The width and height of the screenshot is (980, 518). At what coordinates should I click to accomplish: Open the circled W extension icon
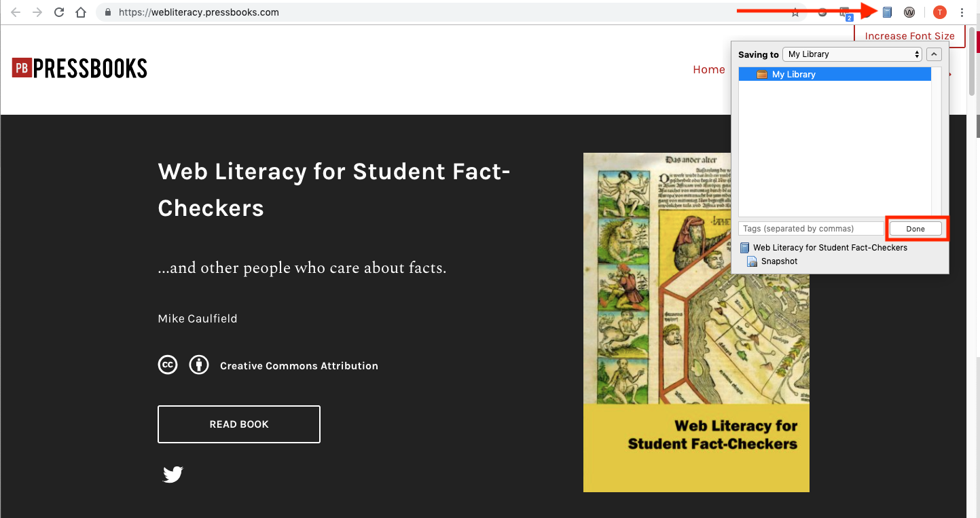[x=909, y=12]
